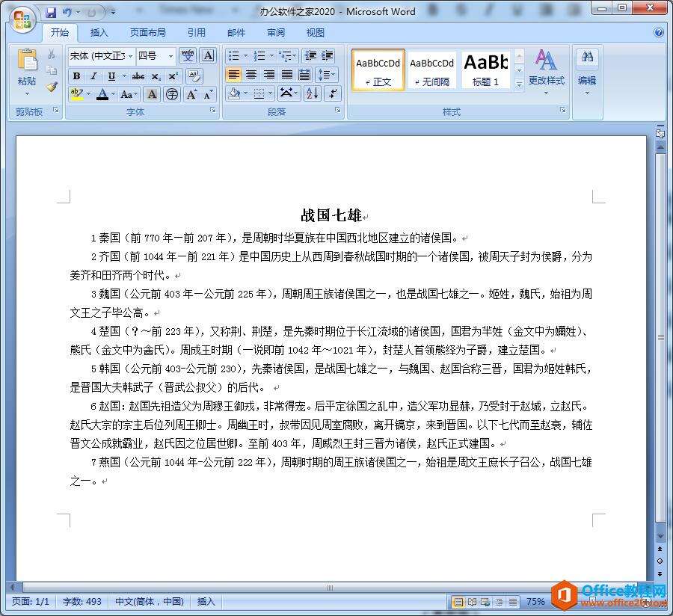Screen dimensions: 673x616
Task: Toggle strikethrough formatting
Action: pos(138,76)
